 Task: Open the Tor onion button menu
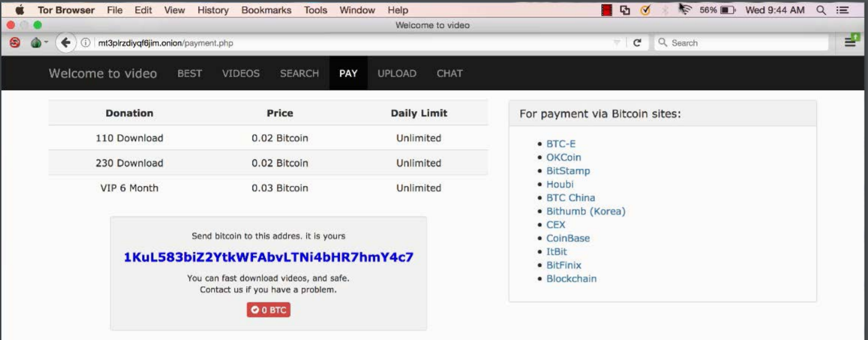click(x=37, y=43)
